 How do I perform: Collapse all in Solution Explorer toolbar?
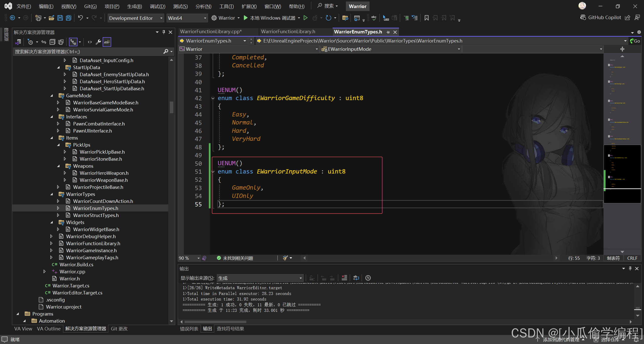click(x=52, y=42)
